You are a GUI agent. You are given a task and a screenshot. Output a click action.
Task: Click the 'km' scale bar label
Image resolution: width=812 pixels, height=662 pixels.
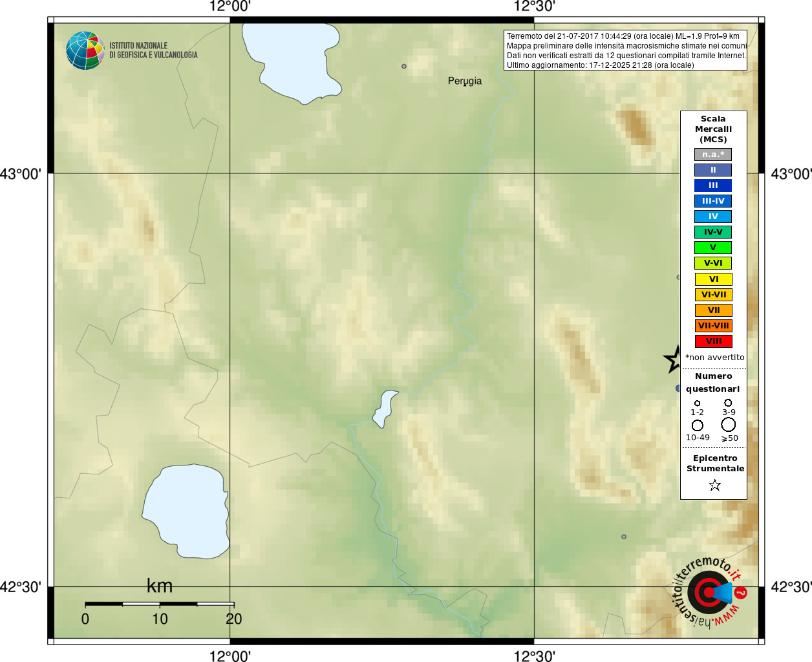pos(160,586)
